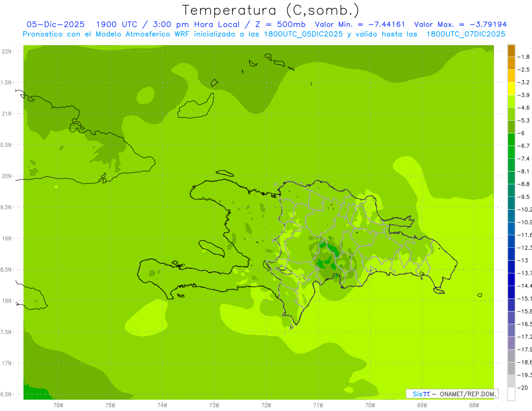Click the '71W' longitude label
Viewport: 532px width, 411px height.
318,405
